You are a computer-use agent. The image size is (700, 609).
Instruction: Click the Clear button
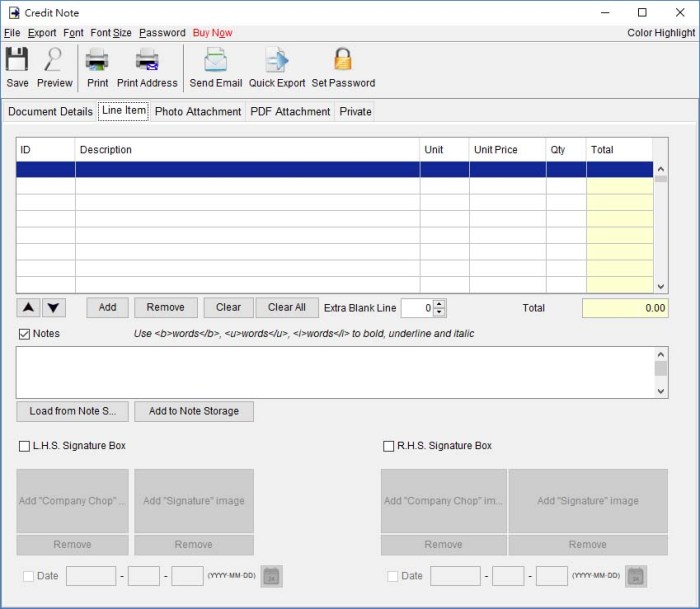(x=229, y=308)
